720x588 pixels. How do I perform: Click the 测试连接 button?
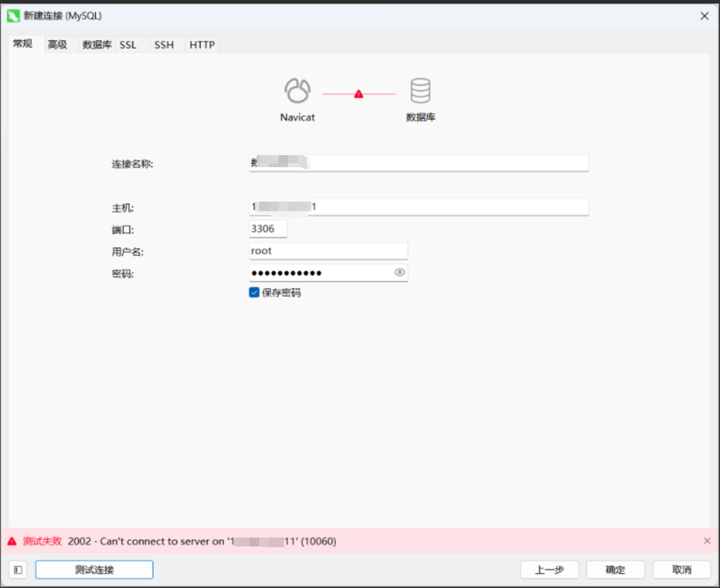94,570
